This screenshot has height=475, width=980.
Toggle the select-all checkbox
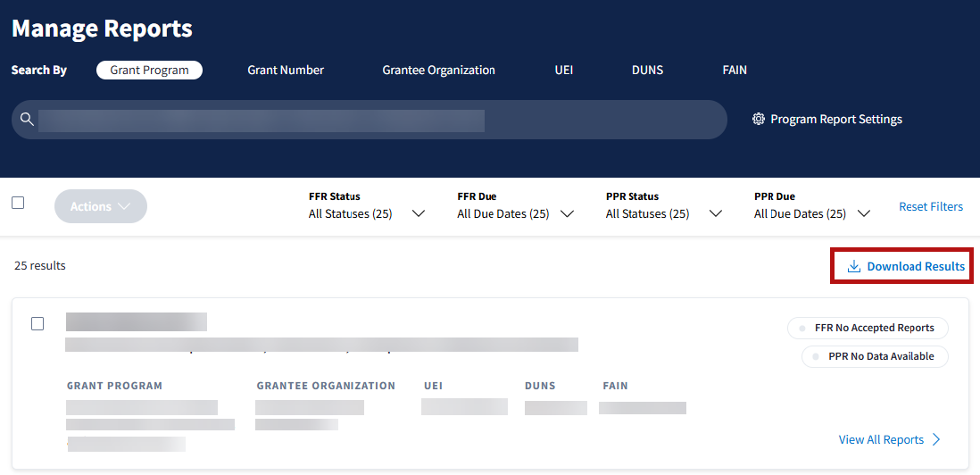click(x=18, y=203)
